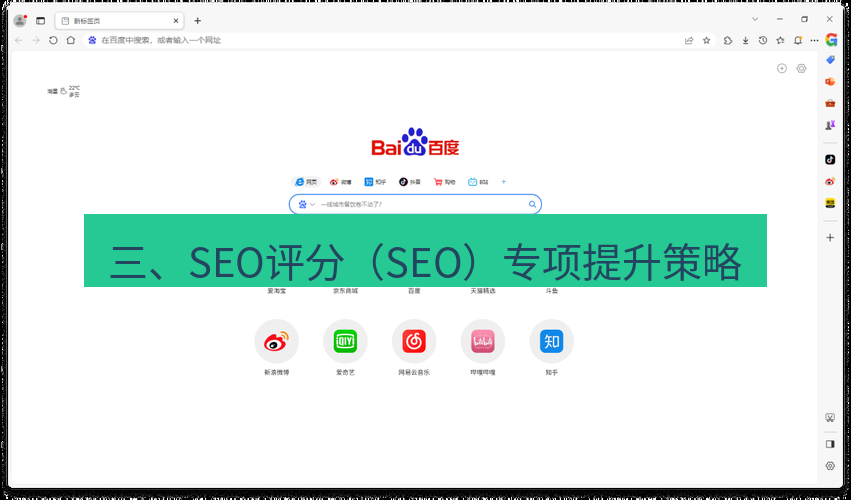Go back to previous page
Viewport: 851px width, 500px height.
pos(18,40)
